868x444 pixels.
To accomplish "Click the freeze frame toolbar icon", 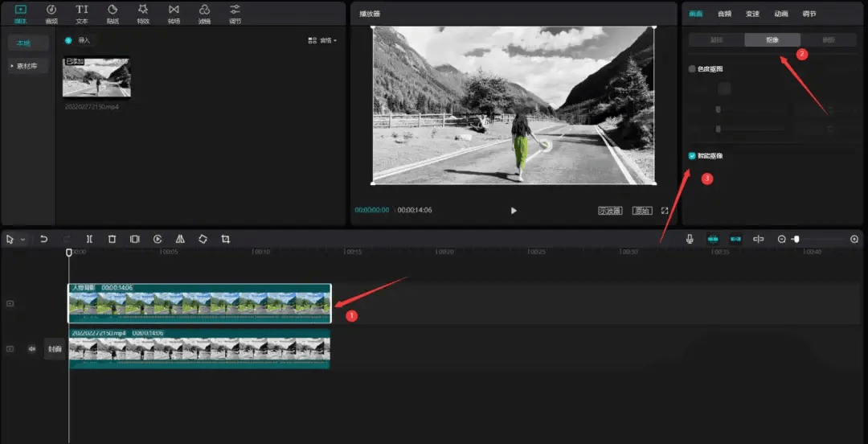I will pyautogui.click(x=134, y=239).
